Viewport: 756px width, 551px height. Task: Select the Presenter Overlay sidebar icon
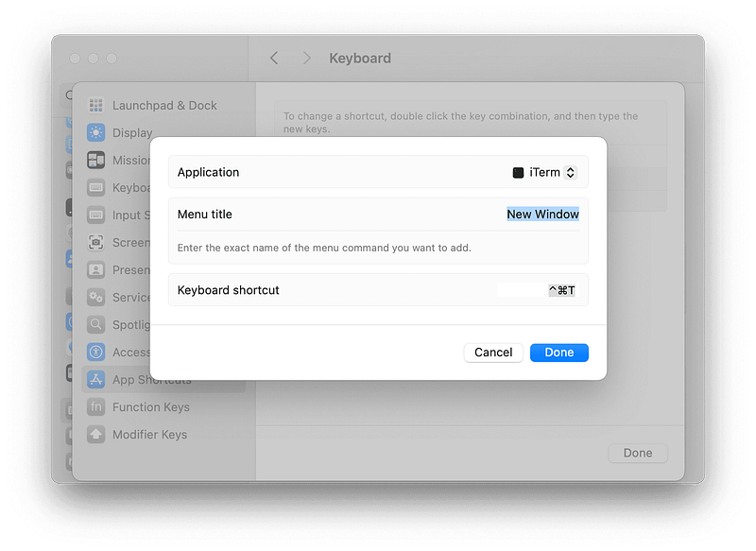coord(96,270)
